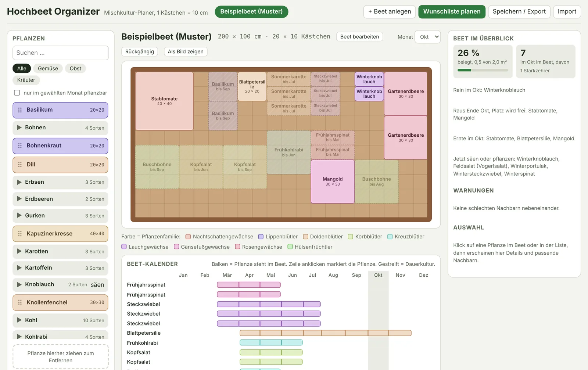Click the '7 im Okt im Beet' stat card
This screenshot has width=588, height=370.
click(x=546, y=61)
